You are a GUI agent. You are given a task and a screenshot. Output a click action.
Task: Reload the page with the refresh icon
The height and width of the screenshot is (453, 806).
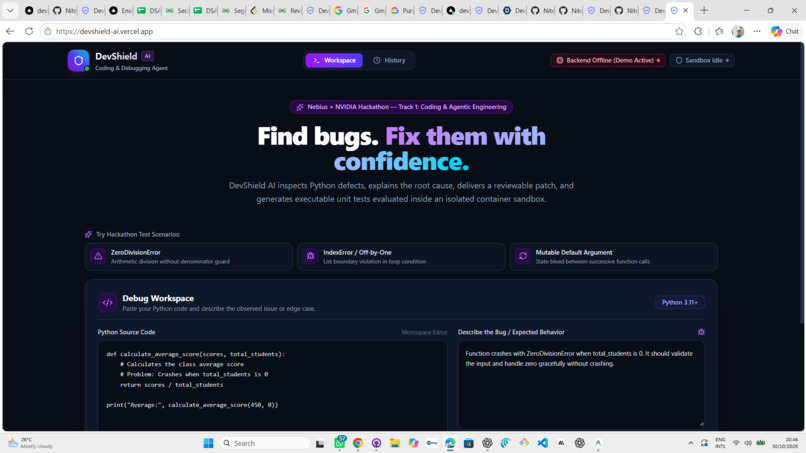click(29, 31)
